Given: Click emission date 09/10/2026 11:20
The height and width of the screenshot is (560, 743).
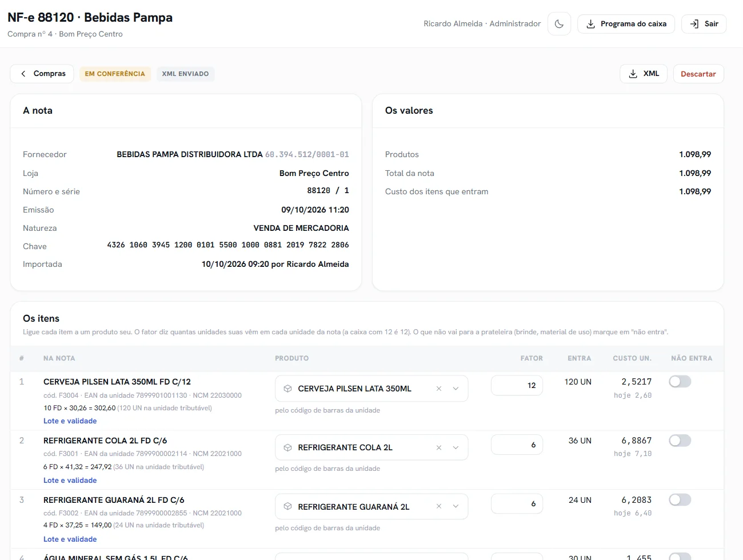Looking at the screenshot, I should tap(315, 210).
